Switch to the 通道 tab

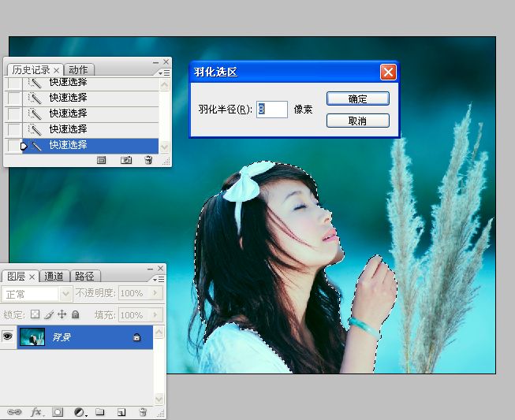click(x=54, y=276)
